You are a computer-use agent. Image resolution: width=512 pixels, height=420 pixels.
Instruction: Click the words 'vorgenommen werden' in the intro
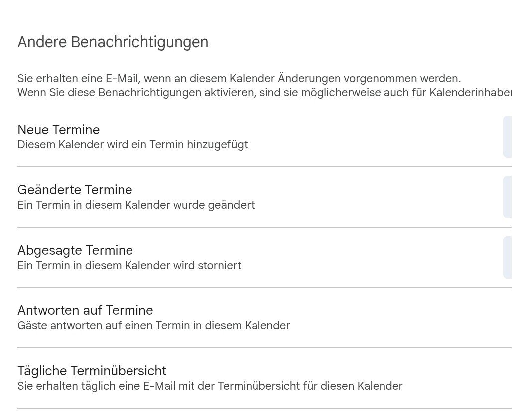[x=402, y=79]
